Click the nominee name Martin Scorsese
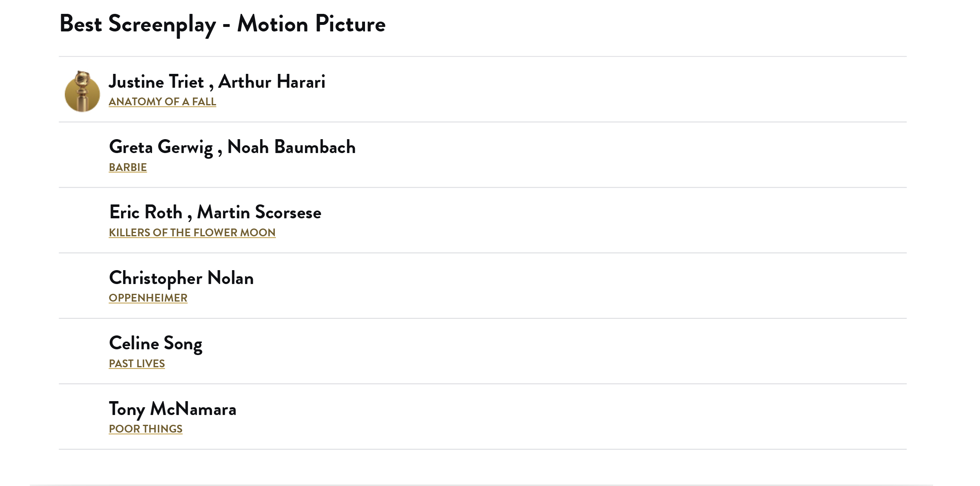This screenshot has width=980, height=486. pyautogui.click(x=259, y=213)
